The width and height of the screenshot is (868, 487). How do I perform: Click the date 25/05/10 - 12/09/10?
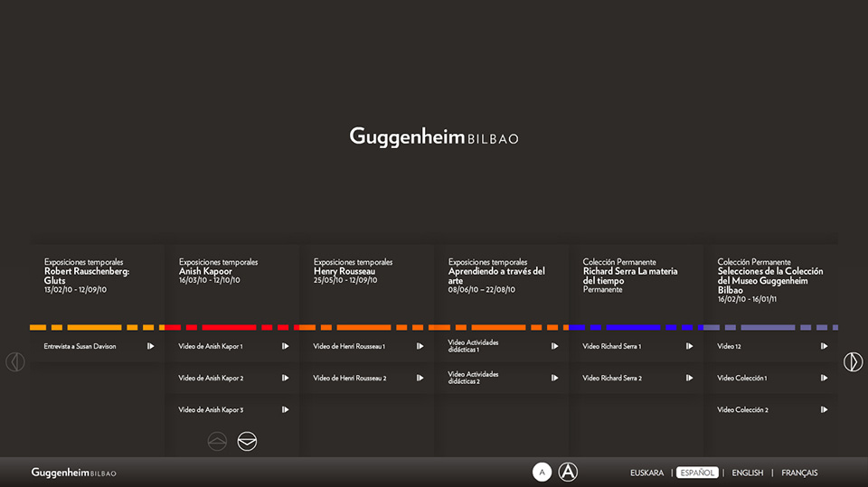point(345,280)
